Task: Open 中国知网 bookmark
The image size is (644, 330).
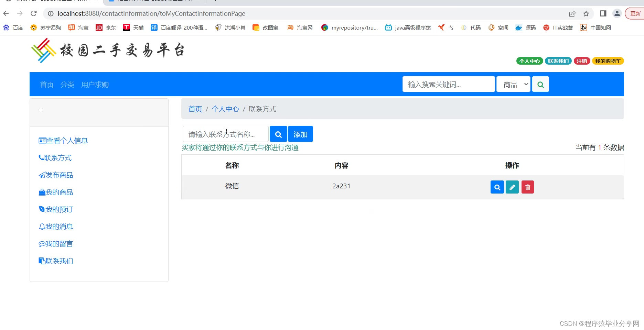Action: point(595,27)
